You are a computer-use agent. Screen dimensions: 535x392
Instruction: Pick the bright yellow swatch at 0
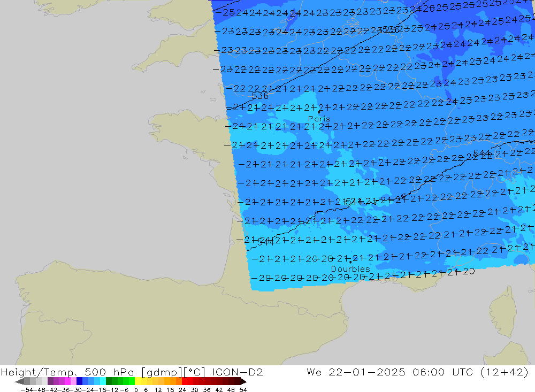point(138,381)
